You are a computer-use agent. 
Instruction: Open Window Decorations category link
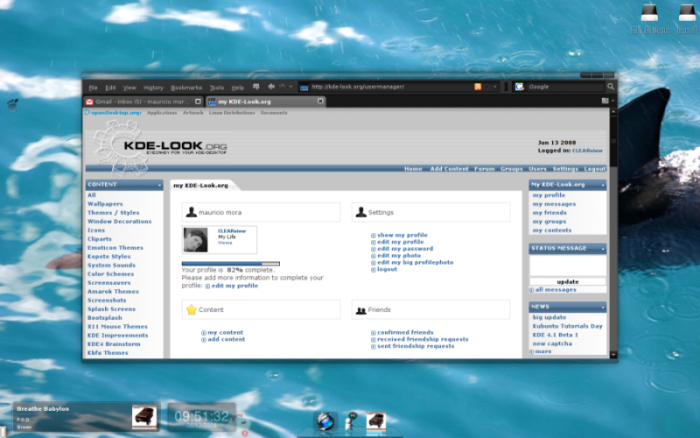click(x=120, y=221)
